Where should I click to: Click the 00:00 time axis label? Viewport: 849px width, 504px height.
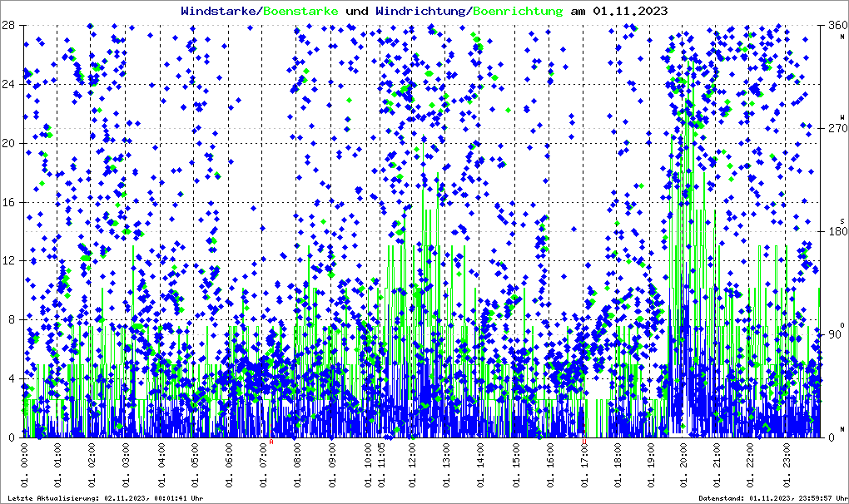(24, 465)
